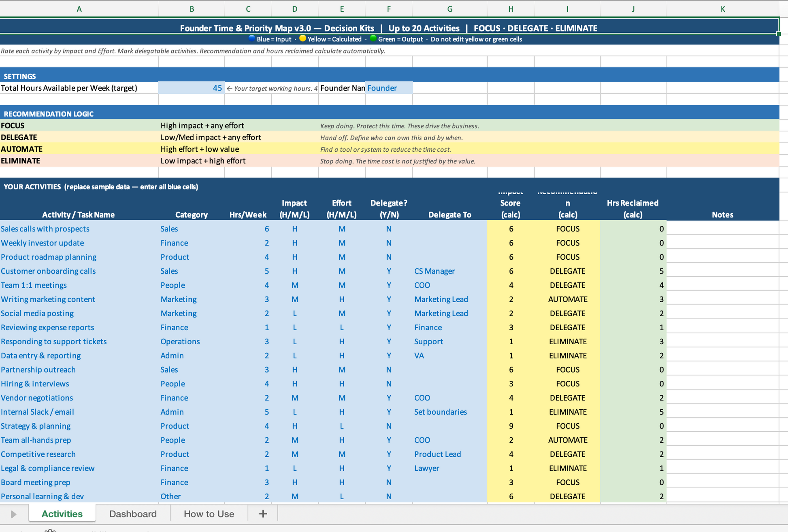The image size is (788, 532).
Task: Click the AUTOMATE recommendation for Writing marketing content
Action: 567,299
